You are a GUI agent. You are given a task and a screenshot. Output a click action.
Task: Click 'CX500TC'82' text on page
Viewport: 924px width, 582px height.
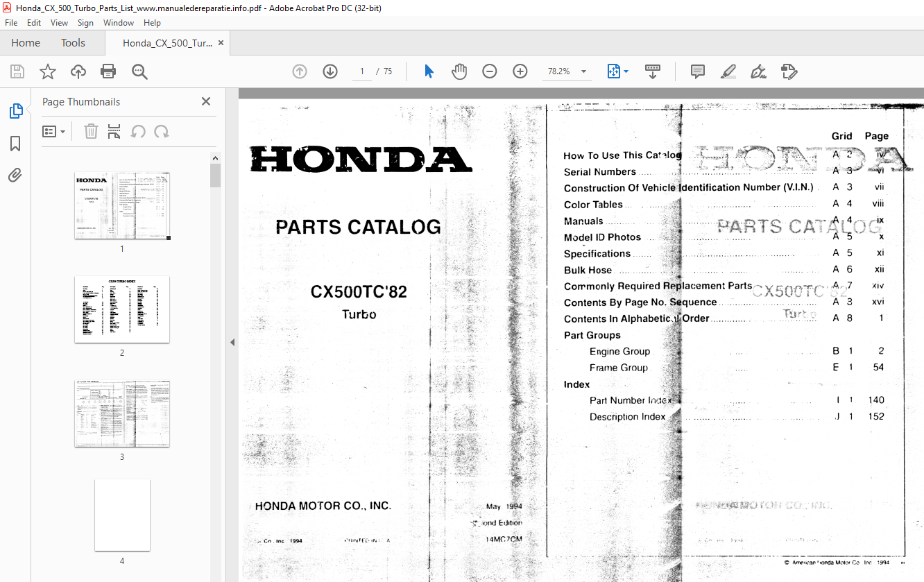click(x=359, y=292)
